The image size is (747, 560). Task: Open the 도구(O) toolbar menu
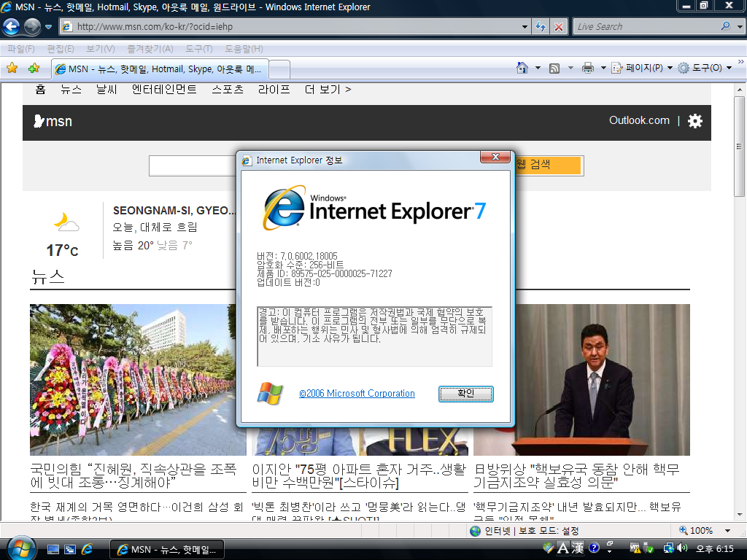coord(705,68)
